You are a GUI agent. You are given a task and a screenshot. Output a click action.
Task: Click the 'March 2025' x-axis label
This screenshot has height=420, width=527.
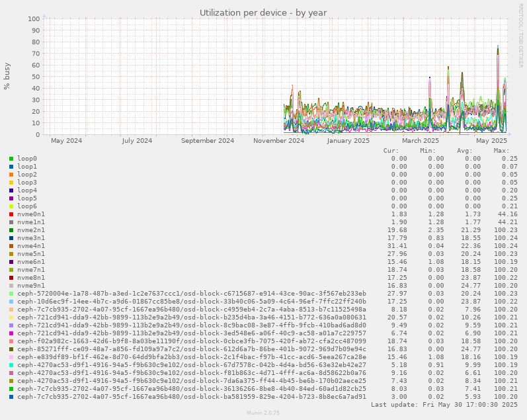pyautogui.click(x=421, y=141)
